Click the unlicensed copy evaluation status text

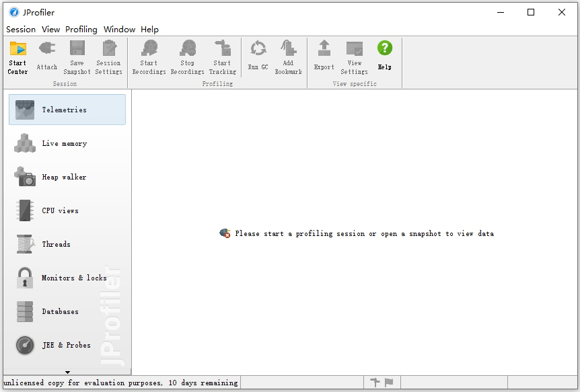pos(120,383)
